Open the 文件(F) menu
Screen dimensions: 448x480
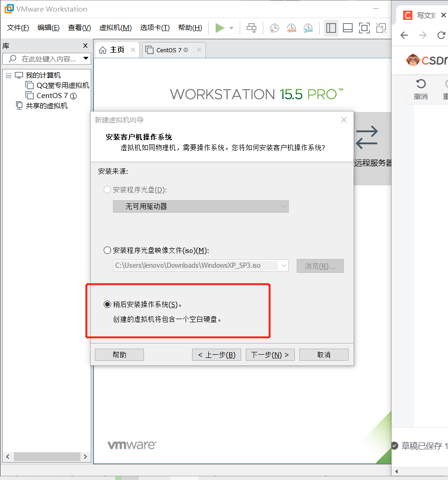[x=18, y=28]
